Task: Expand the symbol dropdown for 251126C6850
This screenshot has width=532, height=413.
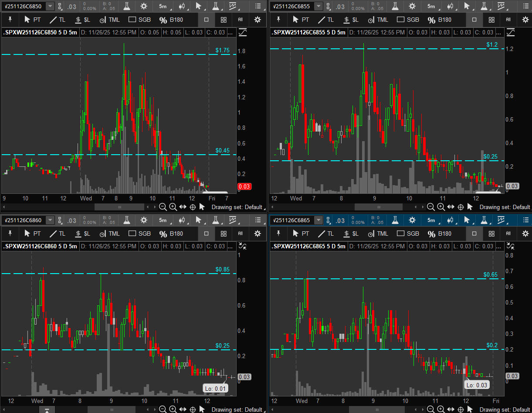Action: 50,6
